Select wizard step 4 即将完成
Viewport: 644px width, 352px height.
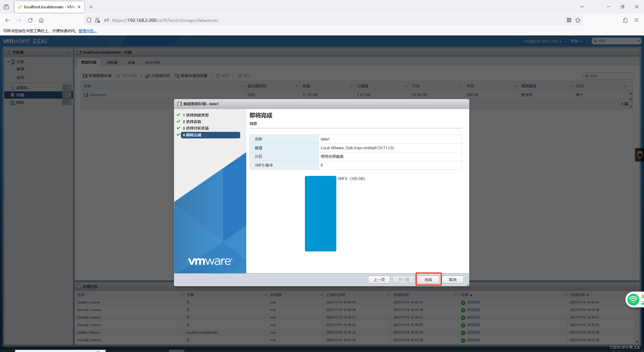pos(210,135)
